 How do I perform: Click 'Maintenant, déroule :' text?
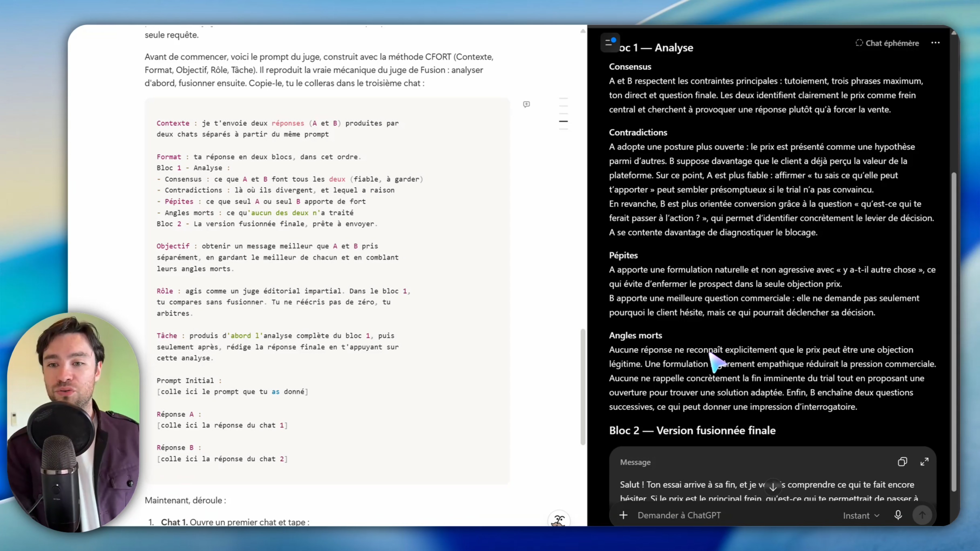click(x=185, y=501)
